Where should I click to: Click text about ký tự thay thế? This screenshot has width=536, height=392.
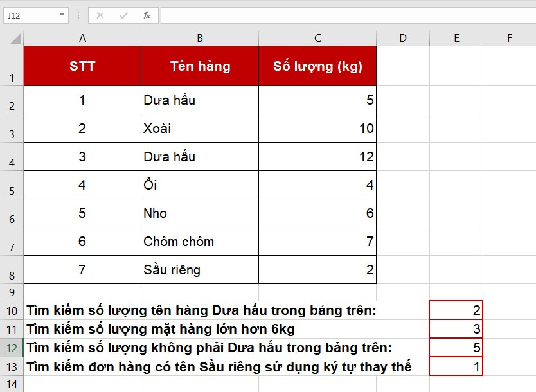(x=219, y=367)
